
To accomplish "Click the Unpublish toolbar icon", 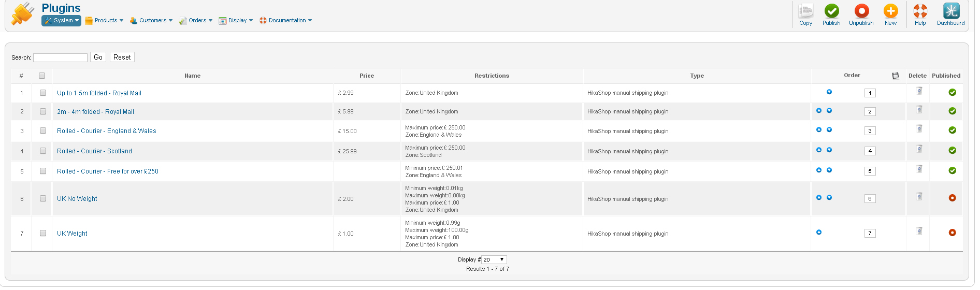I will [x=861, y=11].
